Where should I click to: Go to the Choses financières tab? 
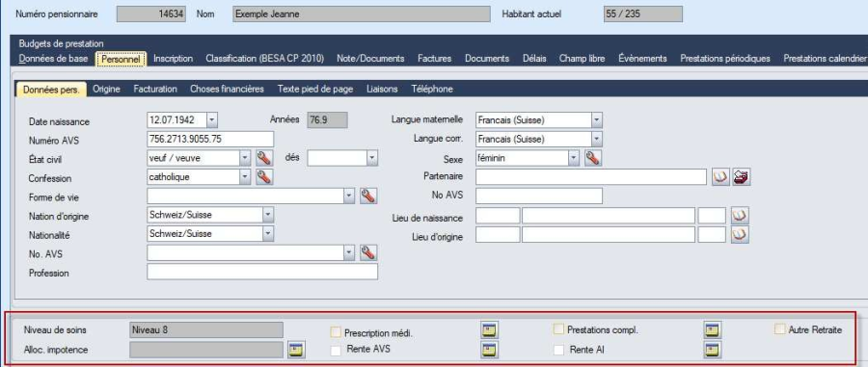click(x=227, y=89)
